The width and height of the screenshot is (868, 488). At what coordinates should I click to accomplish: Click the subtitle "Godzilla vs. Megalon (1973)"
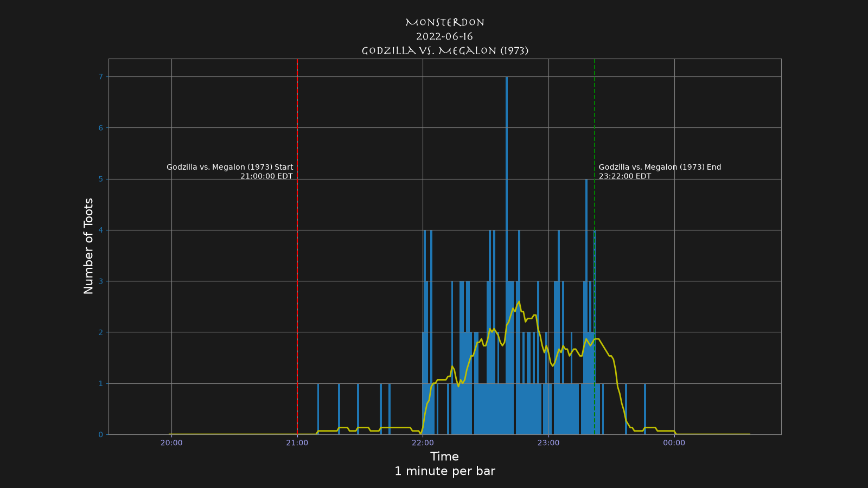click(x=445, y=51)
